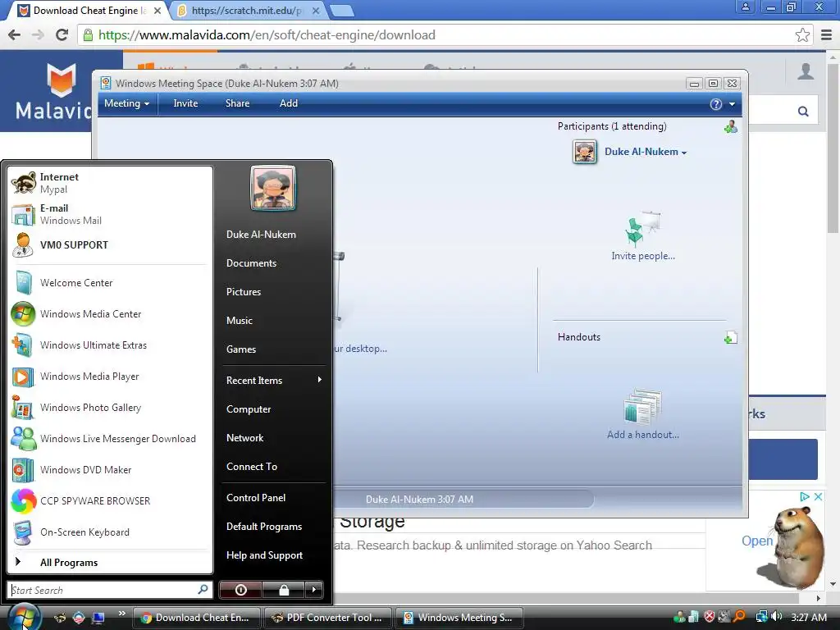Click the Chrome address bar URL
This screenshot has height=630, width=840.
pyautogui.click(x=267, y=35)
